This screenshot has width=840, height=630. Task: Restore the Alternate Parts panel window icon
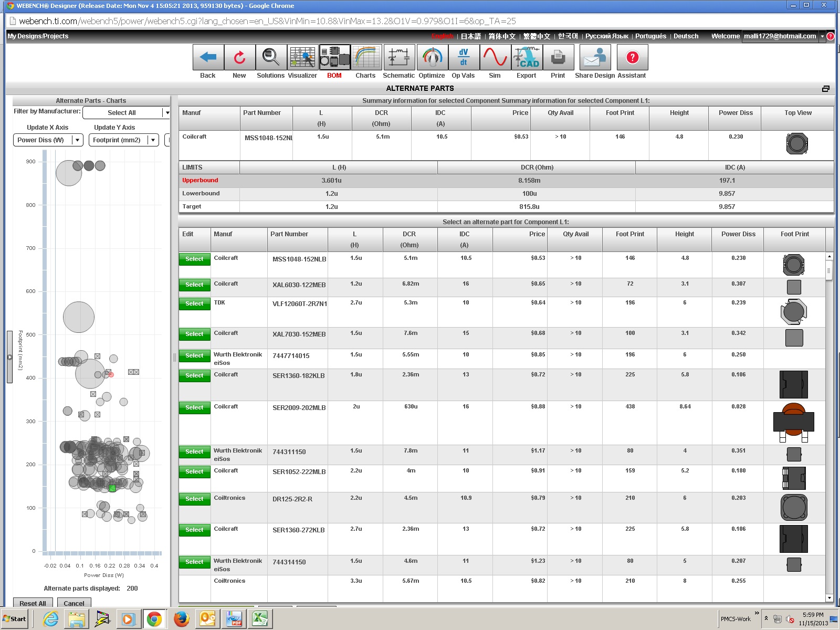(825, 89)
